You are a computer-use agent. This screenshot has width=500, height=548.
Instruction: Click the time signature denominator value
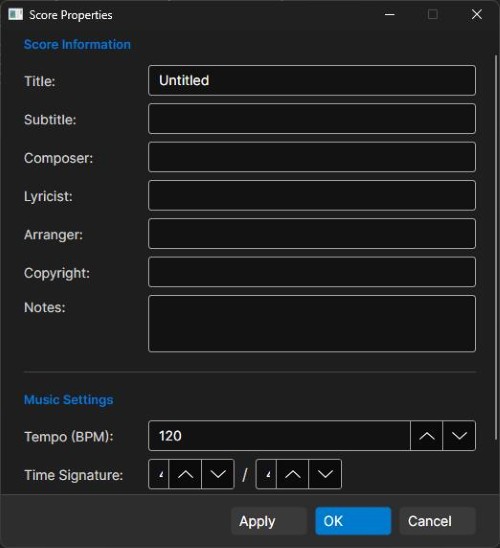pos(267,474)
